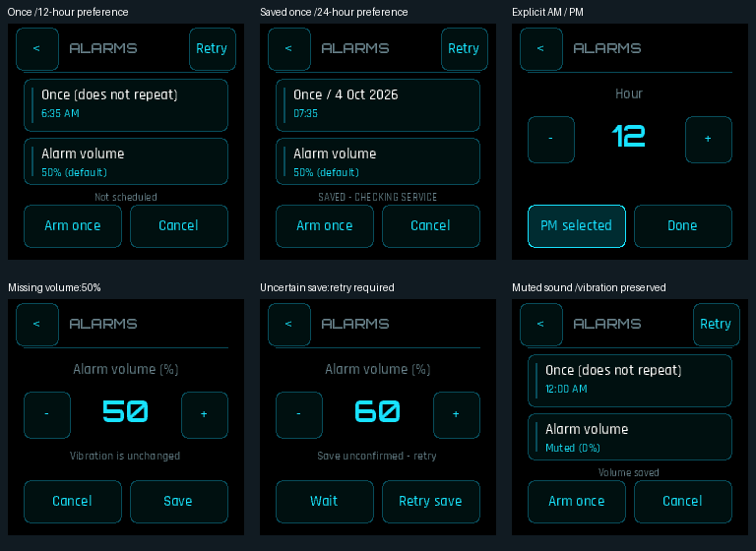Viewport: 756px width, 551px height.
Task: Open 'Once (does not repeat)' 12:00 AM row
Action: 630,381
